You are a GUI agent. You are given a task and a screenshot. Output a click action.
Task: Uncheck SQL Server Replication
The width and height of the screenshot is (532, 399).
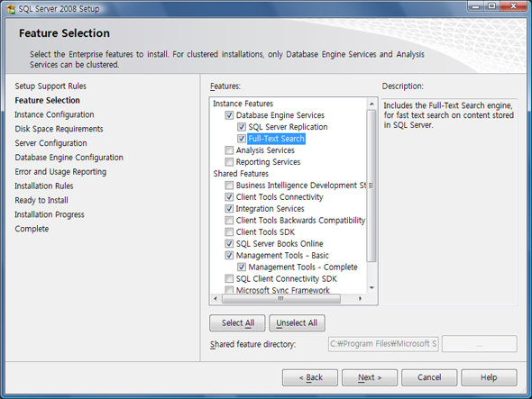pos(242,127)
